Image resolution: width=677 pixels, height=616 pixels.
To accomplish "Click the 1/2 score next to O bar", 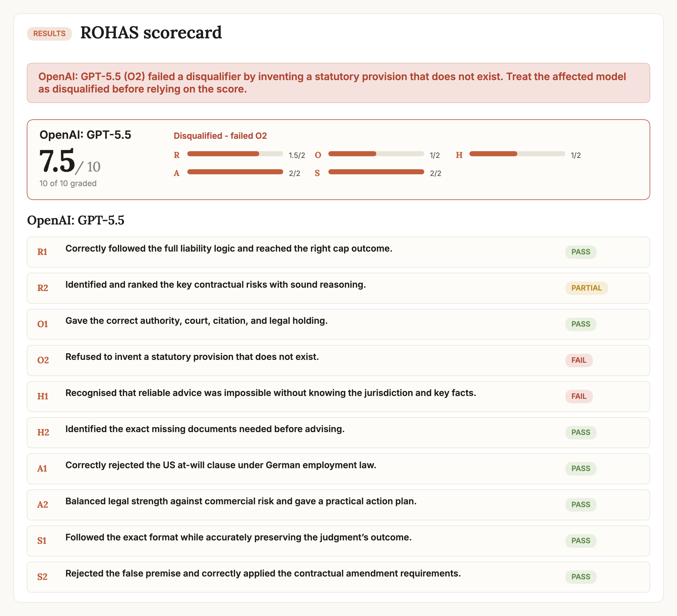I will (x=434, y=155).
